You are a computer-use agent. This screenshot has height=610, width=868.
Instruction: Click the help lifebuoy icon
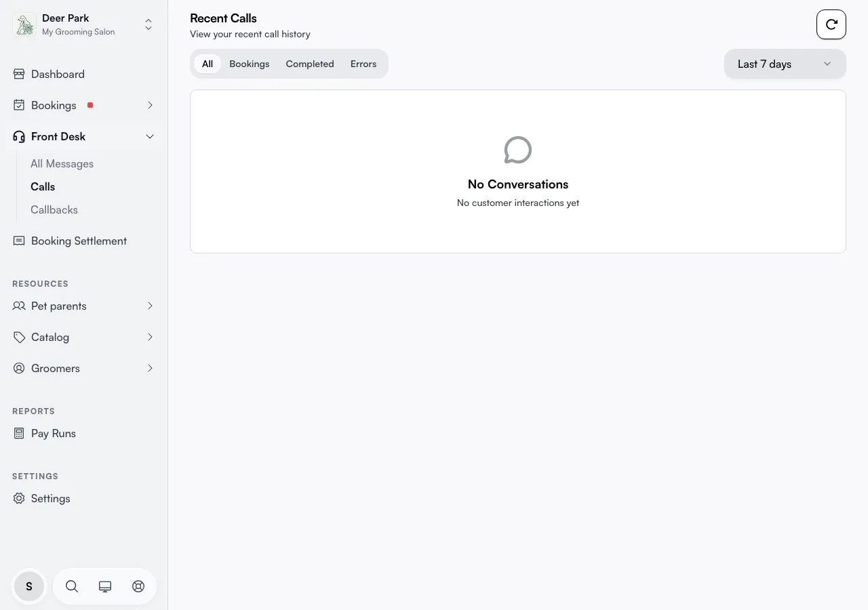pyautogui.click(x=138, y=586)
